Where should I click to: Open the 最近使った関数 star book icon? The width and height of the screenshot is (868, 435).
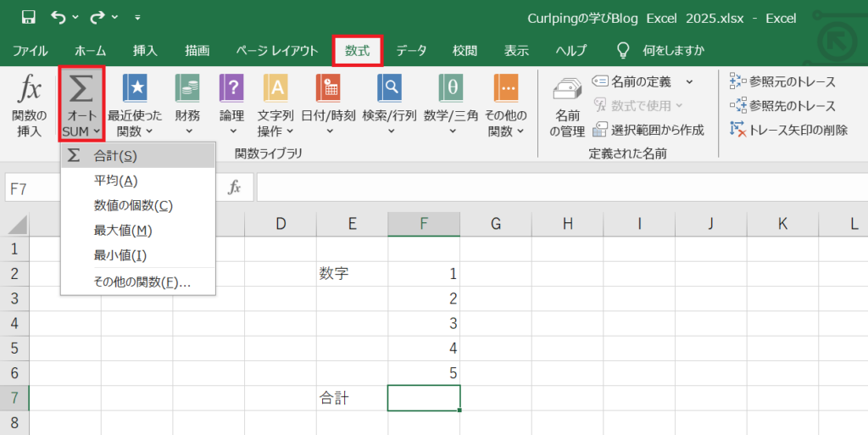click(x=135, y=88)
